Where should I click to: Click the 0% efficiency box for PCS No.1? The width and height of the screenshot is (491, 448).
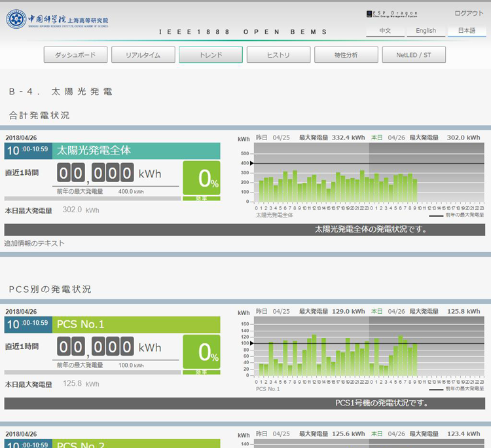pos(202,352)
